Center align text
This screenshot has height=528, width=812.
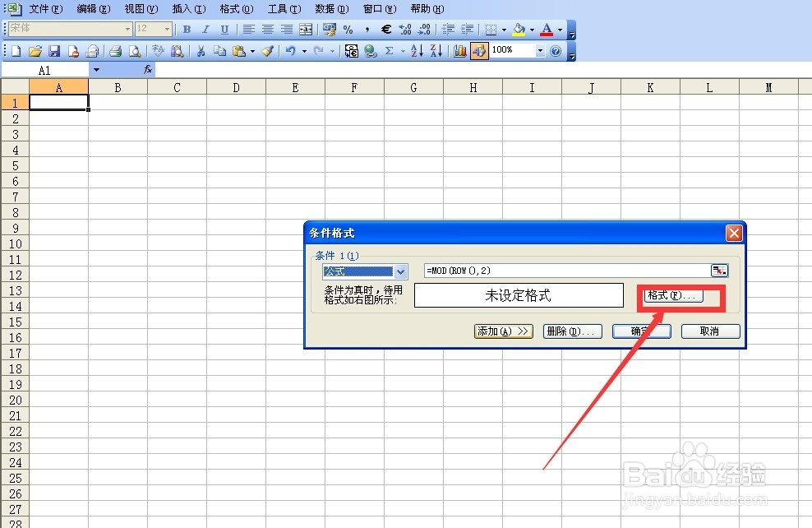click(268, 30)
